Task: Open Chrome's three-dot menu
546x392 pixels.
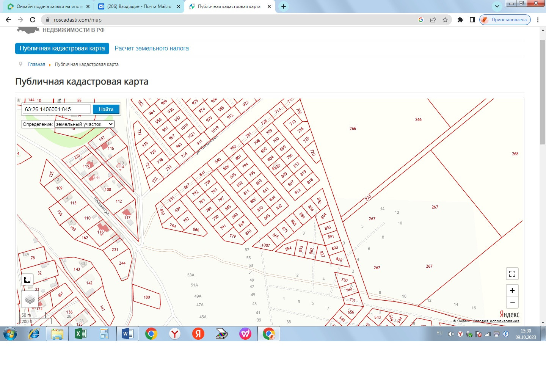Action: click(538, 20)
